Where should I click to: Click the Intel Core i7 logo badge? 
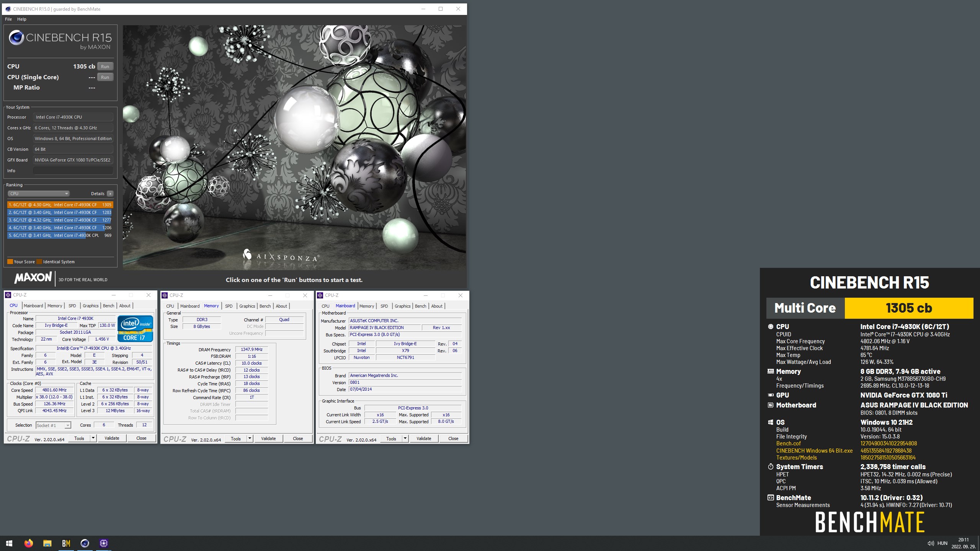135,329
